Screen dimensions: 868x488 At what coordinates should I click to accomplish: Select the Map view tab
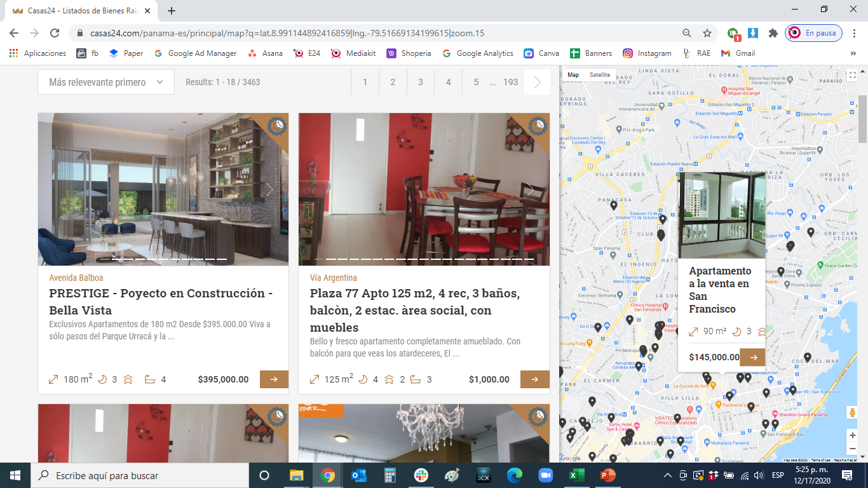coord(573,75)
